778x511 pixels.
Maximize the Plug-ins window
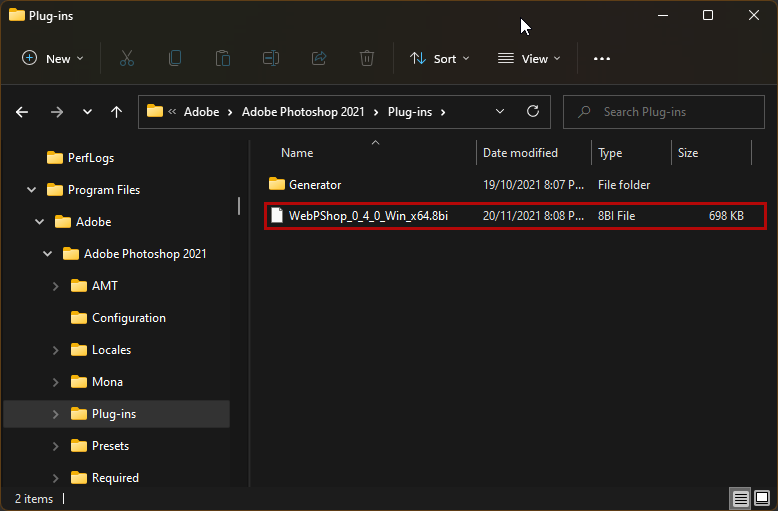[x=708, y=15]
